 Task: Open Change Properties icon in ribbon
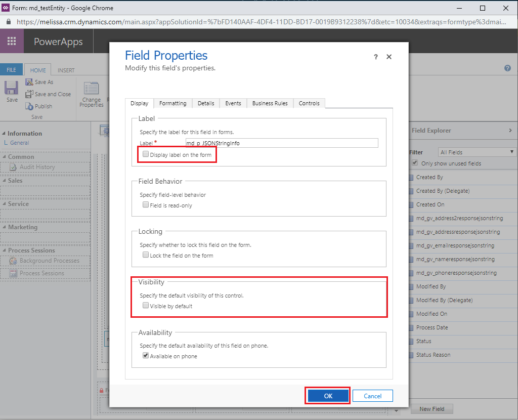[91, 88]
